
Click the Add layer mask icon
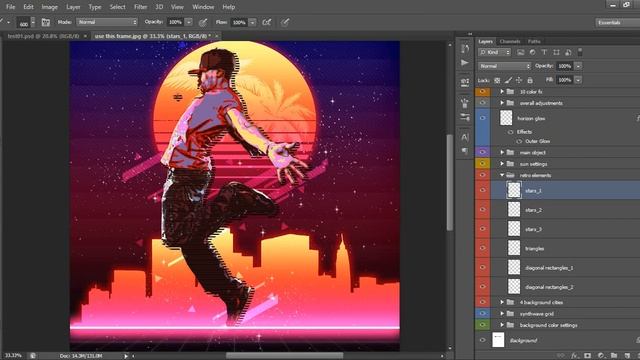click(x=587, y=356)
